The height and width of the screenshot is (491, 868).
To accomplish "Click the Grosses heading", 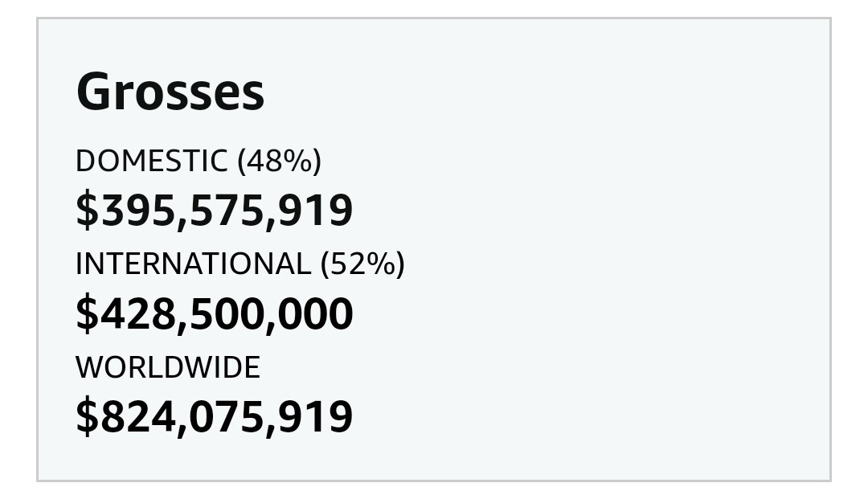I will [x=170, y=92].
